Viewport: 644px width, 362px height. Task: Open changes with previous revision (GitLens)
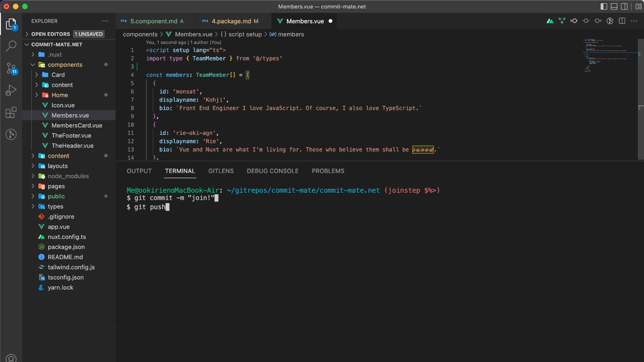(x=574, y=21)
